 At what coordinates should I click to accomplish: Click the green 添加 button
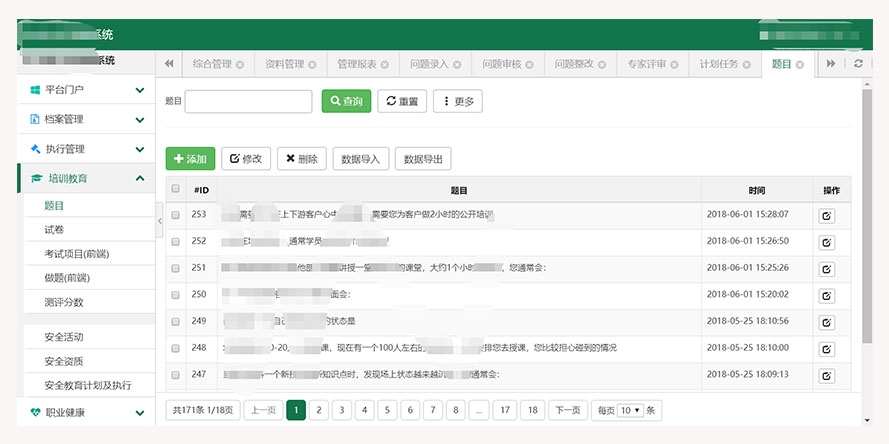[x=190, y=158]
